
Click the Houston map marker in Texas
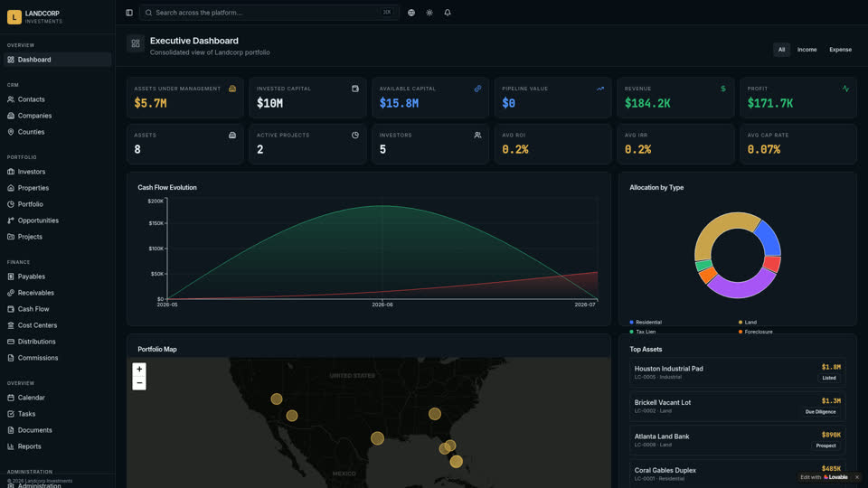click(378, 439)
